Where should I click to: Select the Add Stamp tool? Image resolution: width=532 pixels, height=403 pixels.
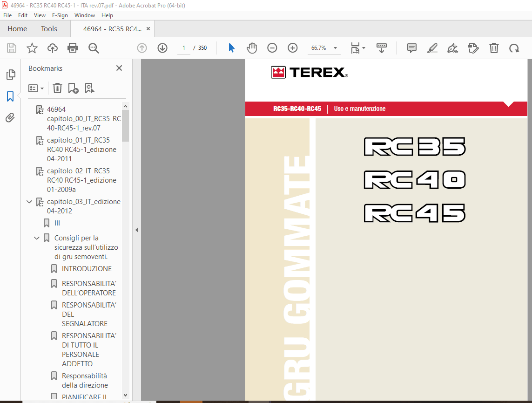[x=473, y=48]
